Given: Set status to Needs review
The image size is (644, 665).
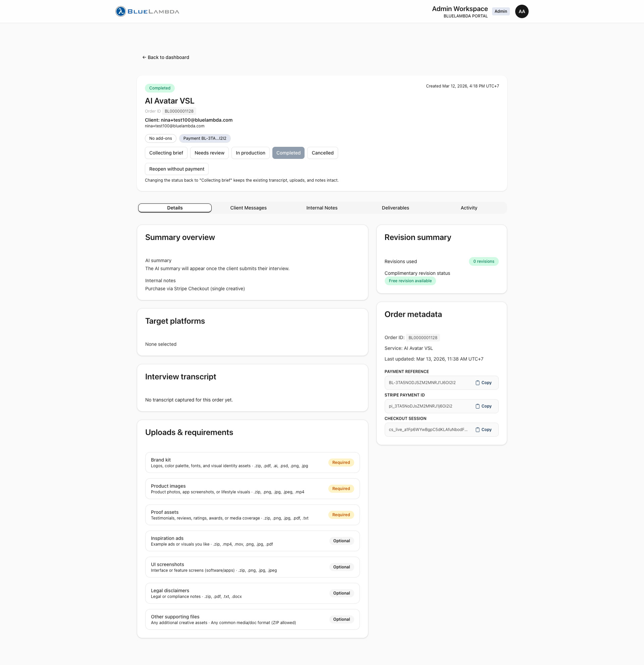Looking at the screenshot, I should point(209,153).
